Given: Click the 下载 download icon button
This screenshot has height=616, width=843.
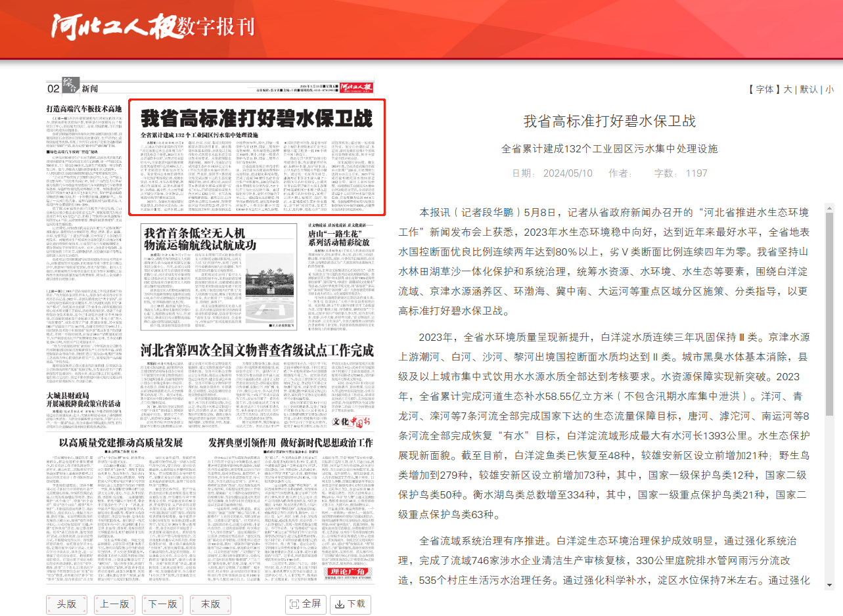Looking at the screenshot, I should point(350,604).
